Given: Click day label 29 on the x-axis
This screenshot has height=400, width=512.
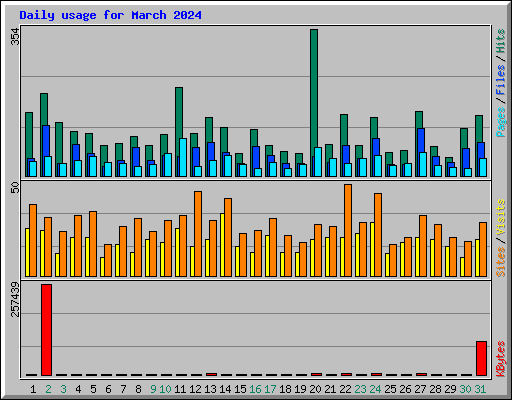Looking at the screenshot, I should point(450,389).
